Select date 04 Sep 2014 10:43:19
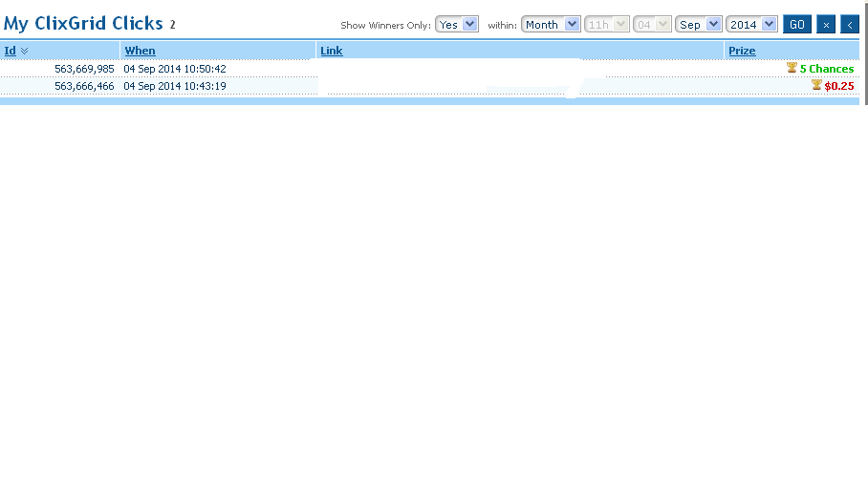Image resolution: width=868 pixels, height=489 pixels. pyautogui.click(x=175, y=86)
